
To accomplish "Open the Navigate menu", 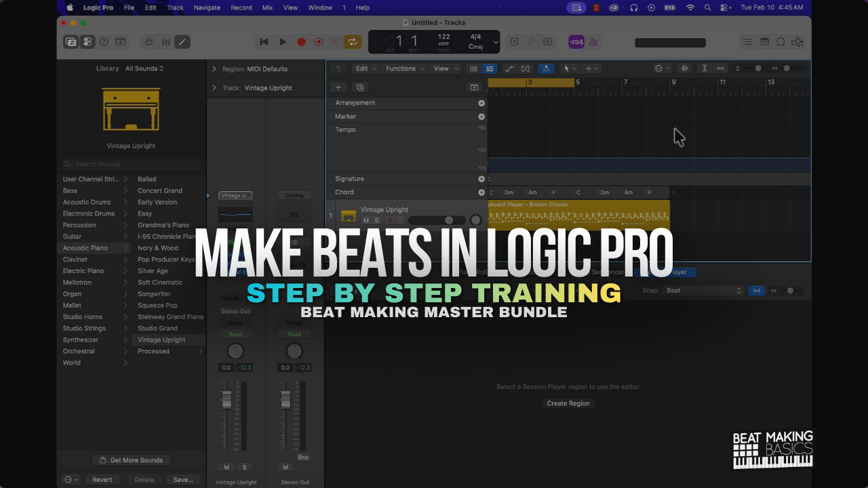I will 207,7.
